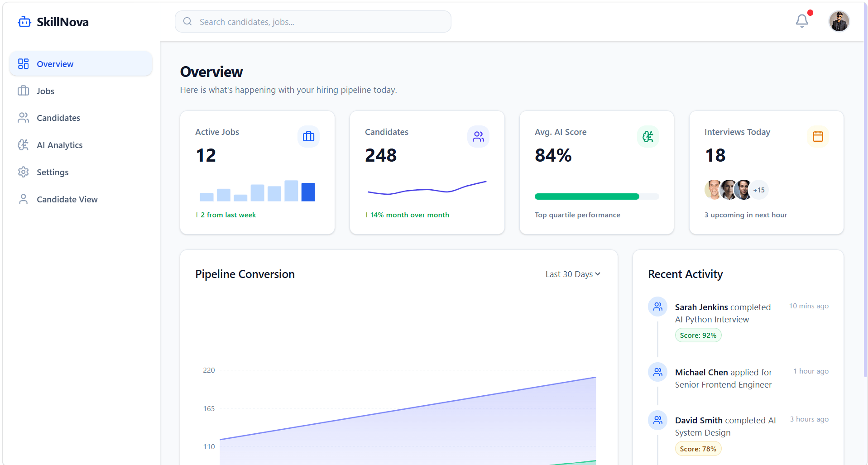The width and height of the screenshot is (868, 465).
Task: Click the '2 from last week' text
Action: (225, 215)
